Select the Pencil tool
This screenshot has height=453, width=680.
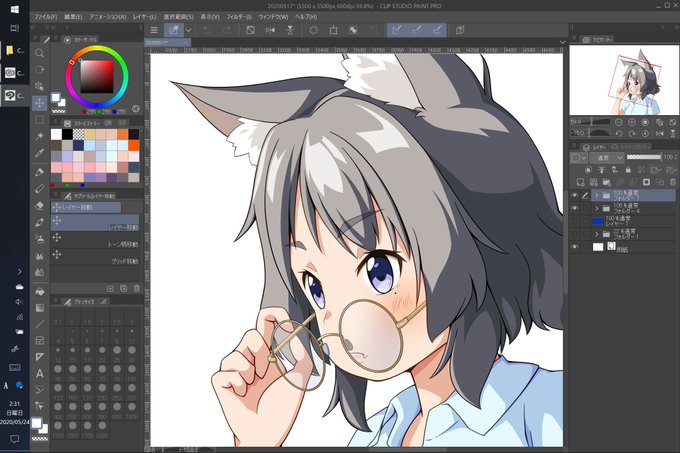coord(39,189)
